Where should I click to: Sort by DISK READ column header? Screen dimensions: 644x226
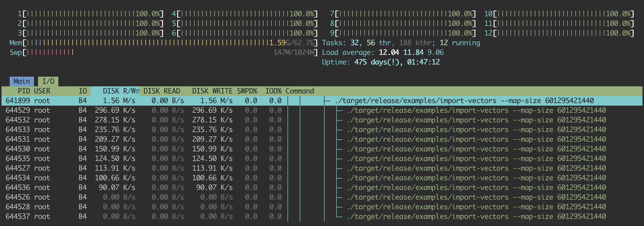point(162,91)
